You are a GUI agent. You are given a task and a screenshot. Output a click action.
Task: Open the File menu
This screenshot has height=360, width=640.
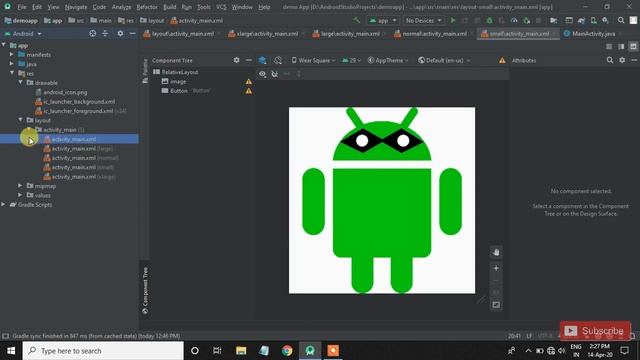pyautogui.click(x=22, y=7)
